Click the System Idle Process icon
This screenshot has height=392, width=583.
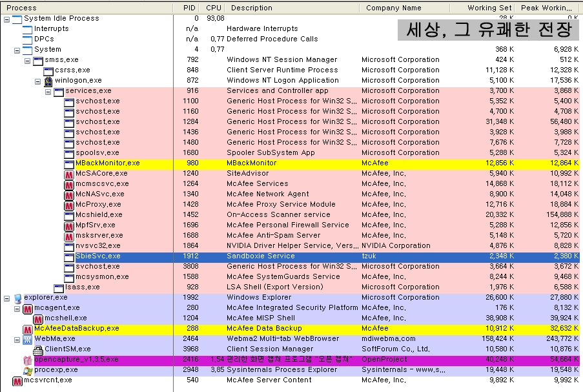17,19
